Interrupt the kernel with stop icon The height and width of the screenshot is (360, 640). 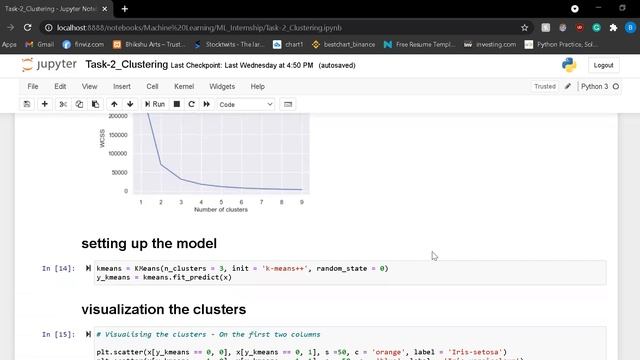pos(177,104)
